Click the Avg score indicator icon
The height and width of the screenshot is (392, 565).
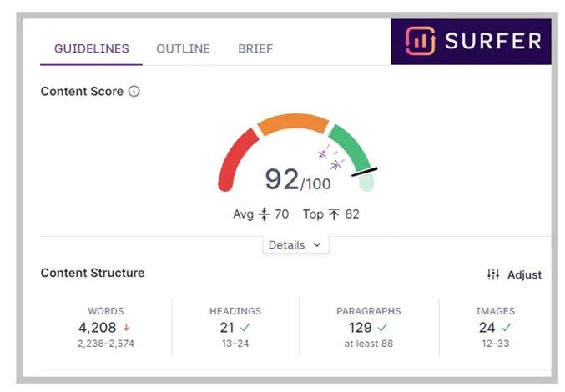point(264,214)
